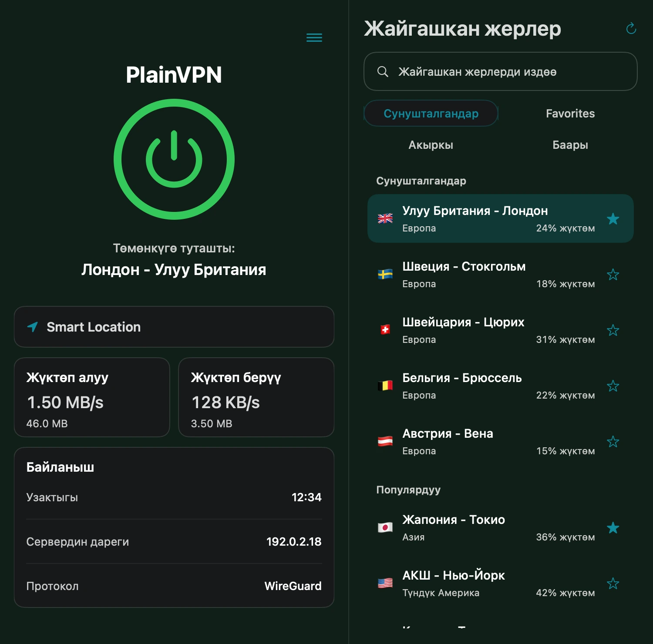The height and width of the screenshot is (644, 653).
Task: Click the Жүктөп алуу download card
Action: pos(92,397)
